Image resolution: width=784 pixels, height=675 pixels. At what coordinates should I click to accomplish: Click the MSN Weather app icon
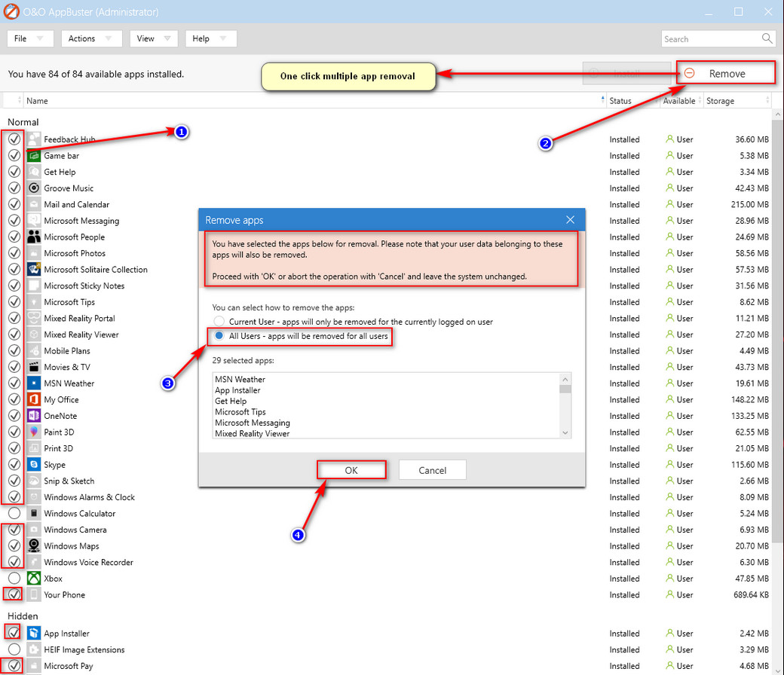click(33, 383)
